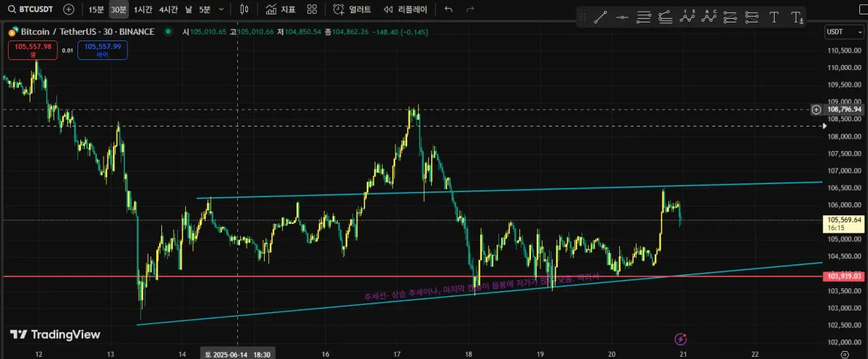The image size is (868, 359).
Task: Click the blue 105,557.99 buy button
Action: tap(103, 50)
